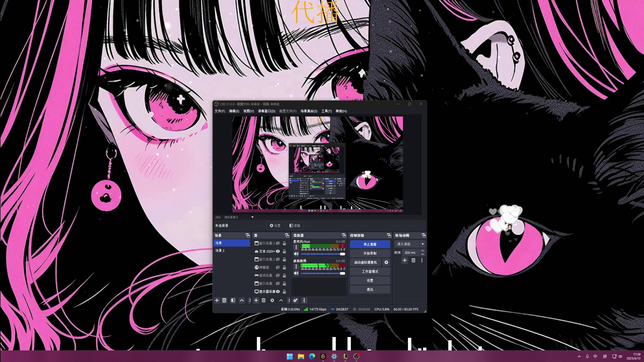
Task: Open options menu for 桌面音频 channel
Action: [296, 266]
